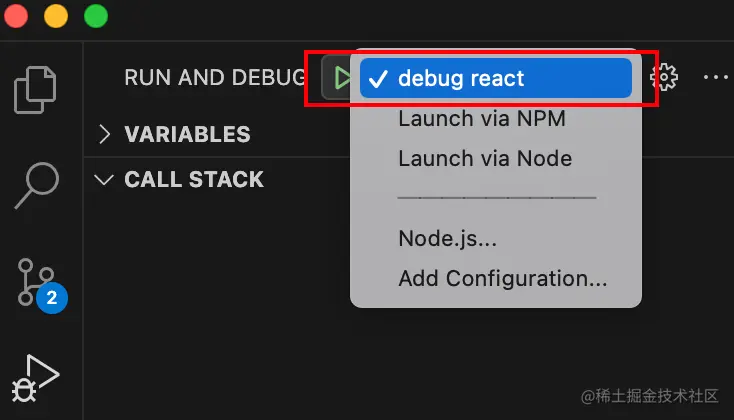Screen dimensions: 734x420
Task: Choose Launch via Node configuration
Action: pyautogui.click(x=485, y=158)
